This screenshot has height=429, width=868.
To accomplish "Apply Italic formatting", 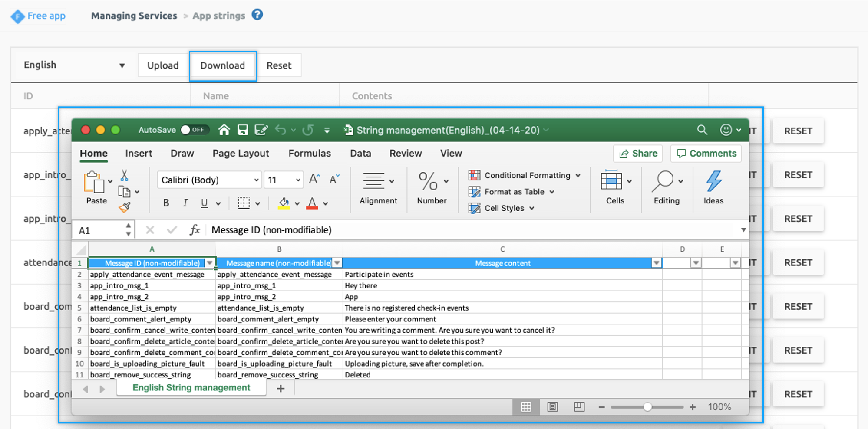I will point(185,203).
